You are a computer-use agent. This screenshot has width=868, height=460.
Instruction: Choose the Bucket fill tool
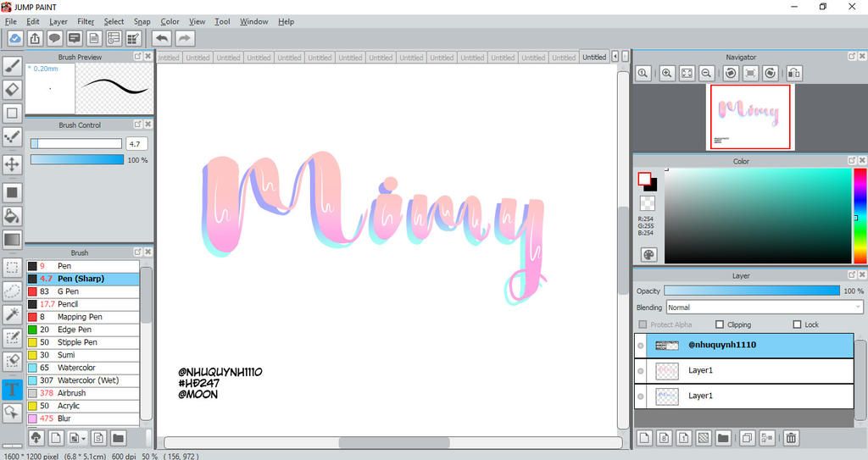point(12,216)
